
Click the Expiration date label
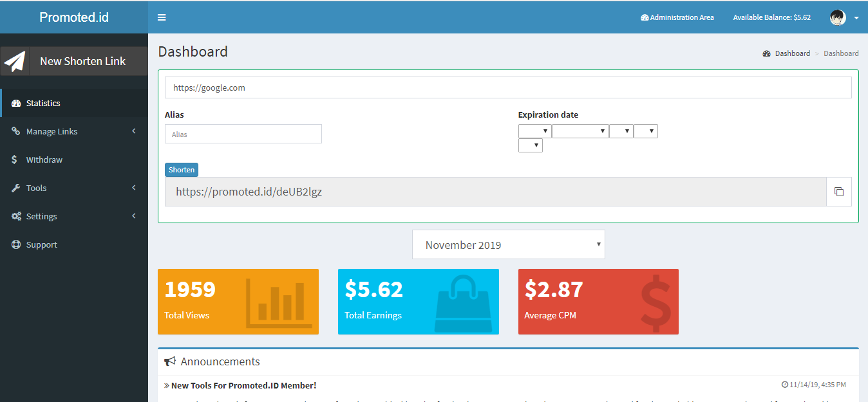click(x=548, y=114)
